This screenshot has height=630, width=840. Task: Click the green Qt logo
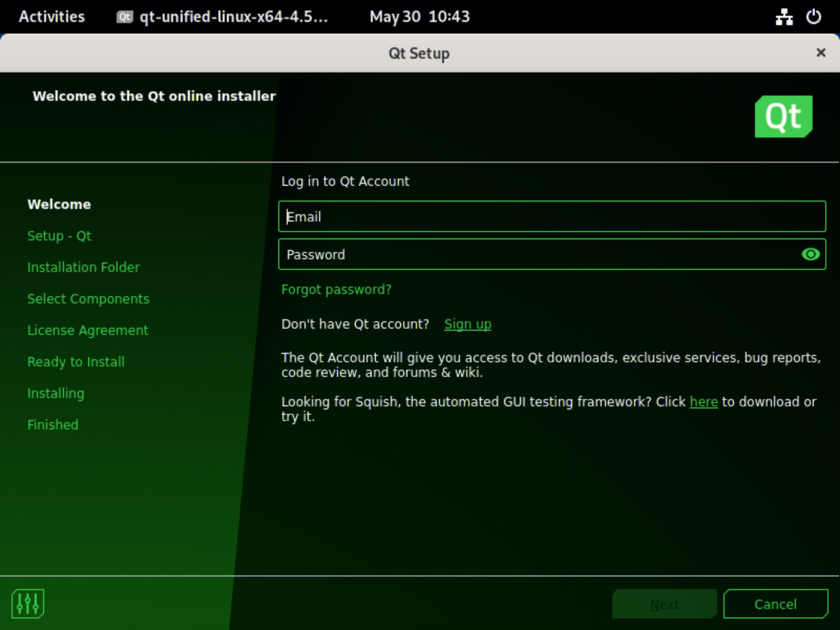(x=783, y=116)
